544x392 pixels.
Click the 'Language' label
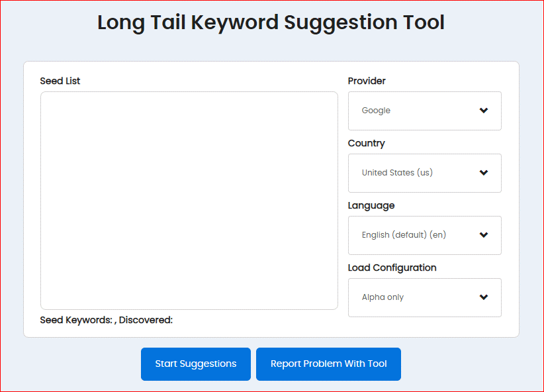click(x=371, y=205)
